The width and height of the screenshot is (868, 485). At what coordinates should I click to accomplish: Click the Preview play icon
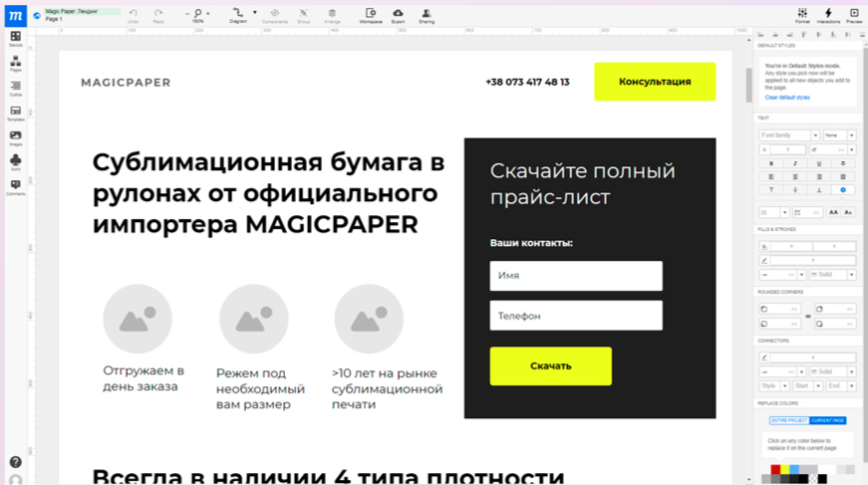click(x=854, y=14)
